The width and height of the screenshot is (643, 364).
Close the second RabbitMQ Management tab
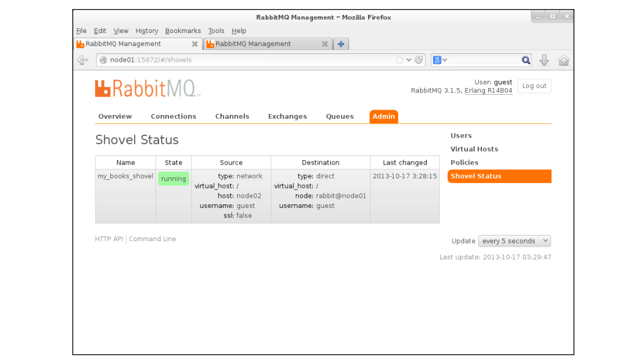coord(325,44)
